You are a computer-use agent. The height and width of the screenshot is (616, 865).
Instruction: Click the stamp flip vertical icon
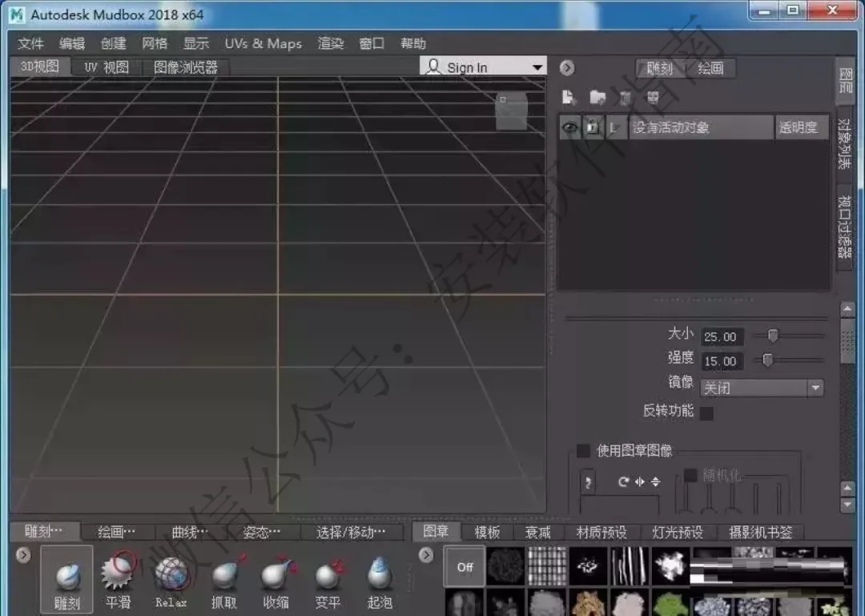click(x=655, y=482)
